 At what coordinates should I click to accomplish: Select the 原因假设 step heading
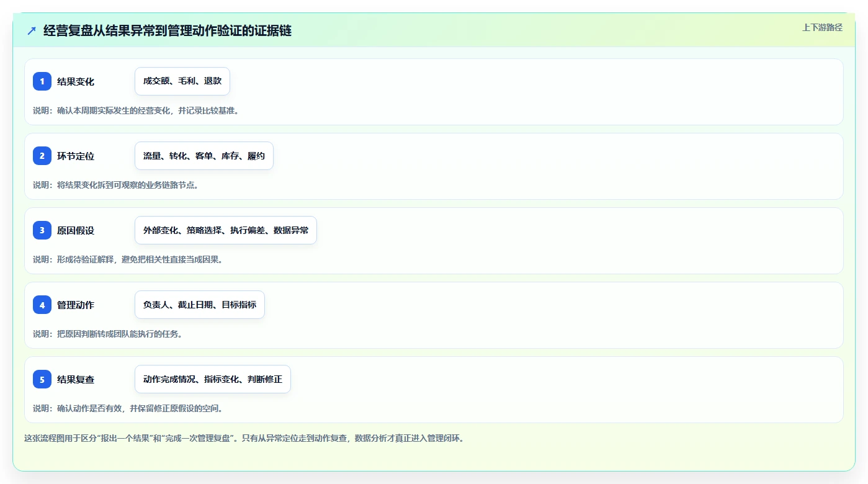pos(76,230)
